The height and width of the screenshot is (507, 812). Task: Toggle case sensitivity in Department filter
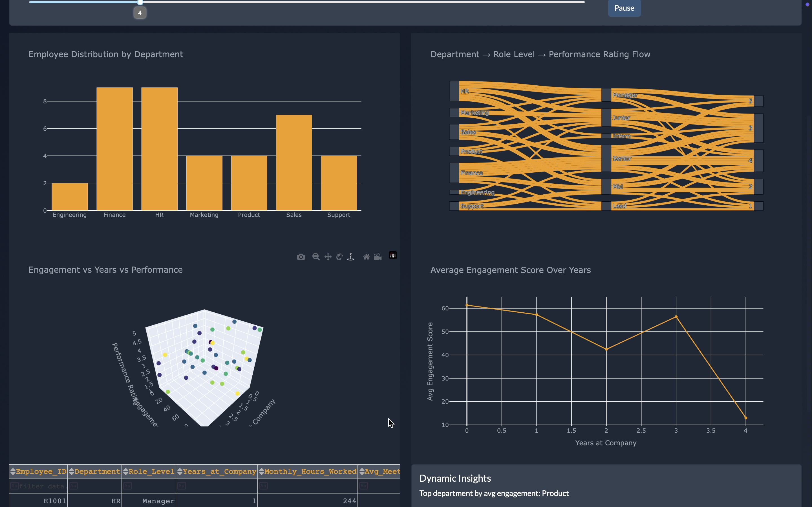[74, 486]
